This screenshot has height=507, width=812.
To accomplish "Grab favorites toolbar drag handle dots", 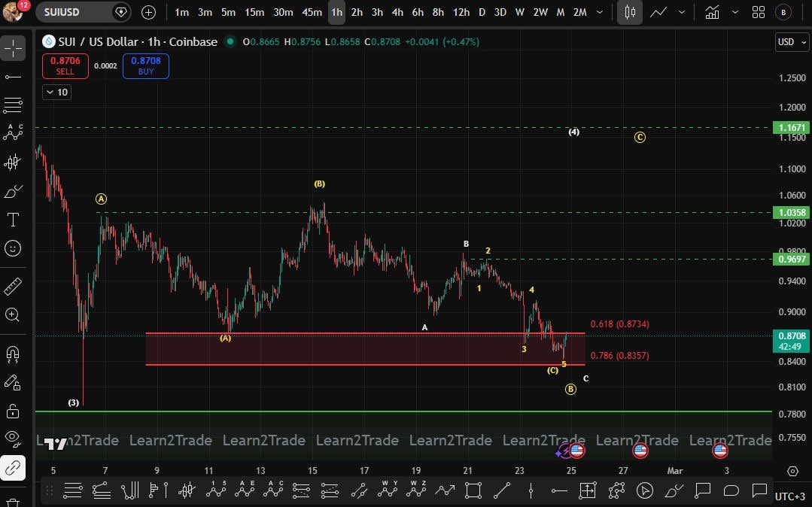I will [x=50, y=490].
